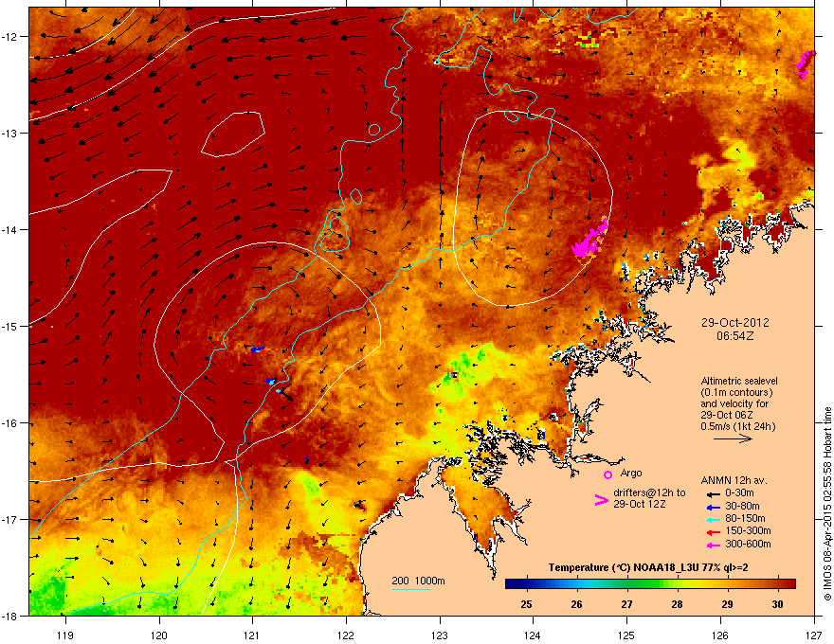Screen dimensions: 834x644
Task: Click the date text 29-Oct-2012
Action: tap(734, 323)
